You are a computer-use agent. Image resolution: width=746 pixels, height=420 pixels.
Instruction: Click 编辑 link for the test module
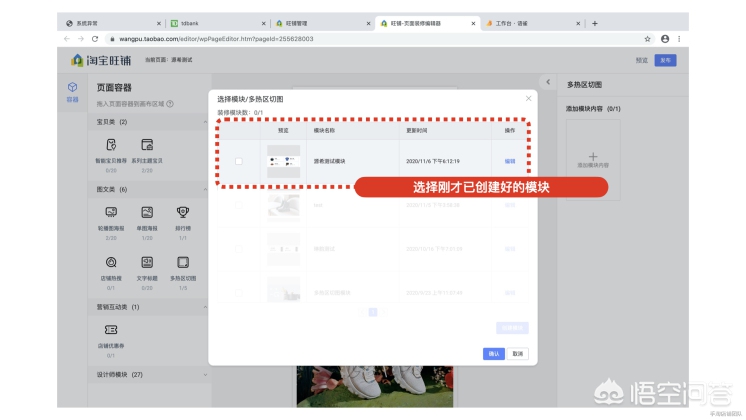[x=510, y=205]
